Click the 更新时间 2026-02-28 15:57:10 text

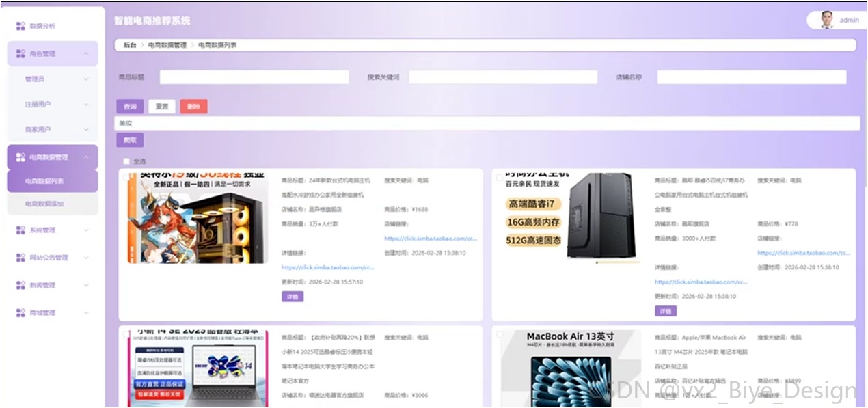(322, 282)
